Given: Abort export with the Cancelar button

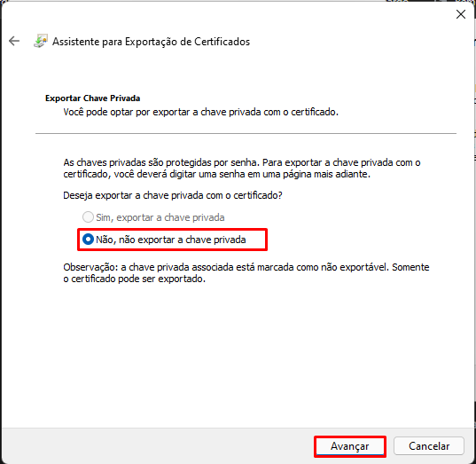Looking at the screenshot, I should [x=429, y=446].
